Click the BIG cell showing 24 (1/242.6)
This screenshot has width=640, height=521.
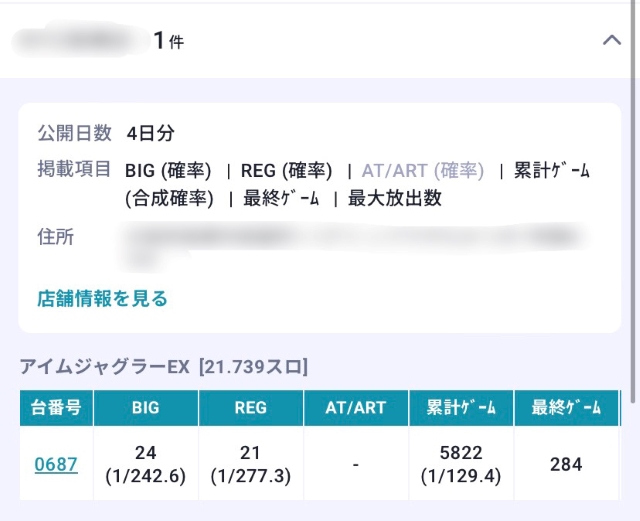pos(145,464)
